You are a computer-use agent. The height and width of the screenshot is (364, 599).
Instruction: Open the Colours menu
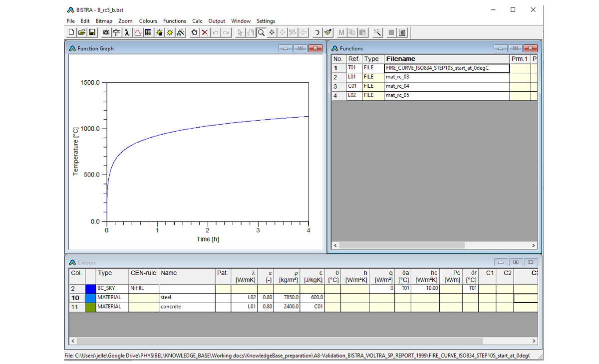click(148, 21)
